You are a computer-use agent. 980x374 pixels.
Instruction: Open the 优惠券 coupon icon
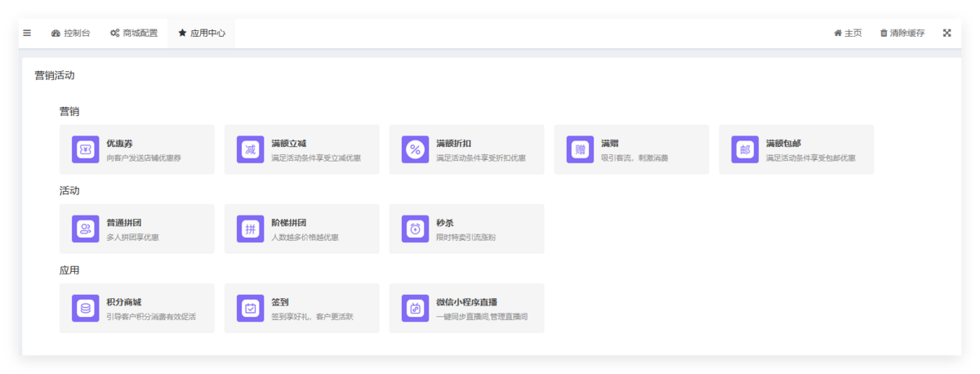coord(85,149)
